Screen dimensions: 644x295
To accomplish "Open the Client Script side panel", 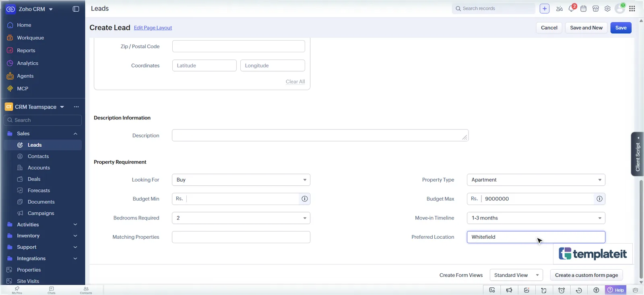I will tap(637, 154).
